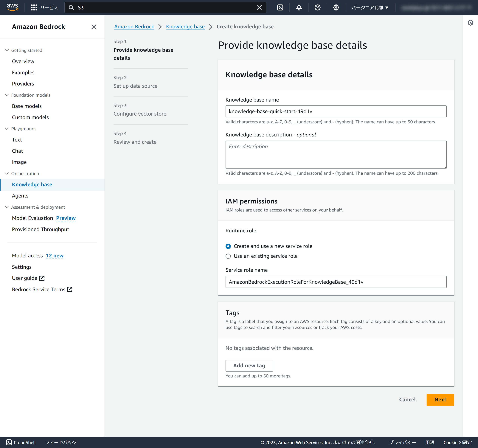Open Base models in the sidebar
Image resolution: width=478 pixels, height=448 pixels.
[27, 106]
